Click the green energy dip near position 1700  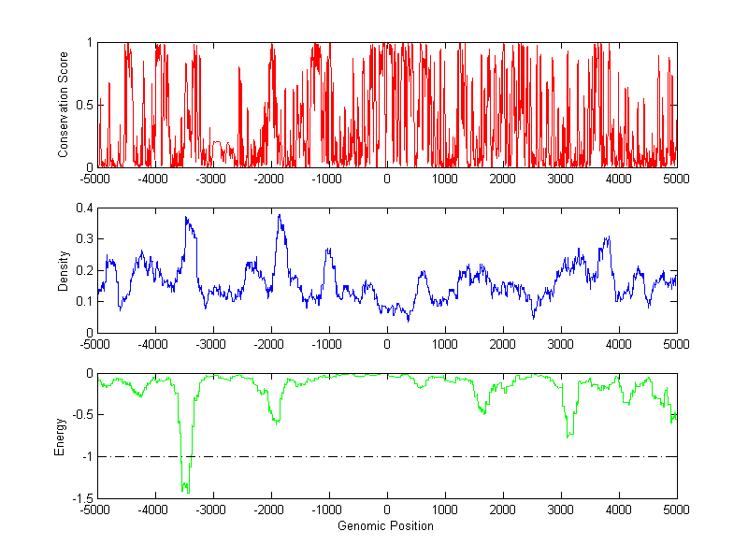point(483,411)
